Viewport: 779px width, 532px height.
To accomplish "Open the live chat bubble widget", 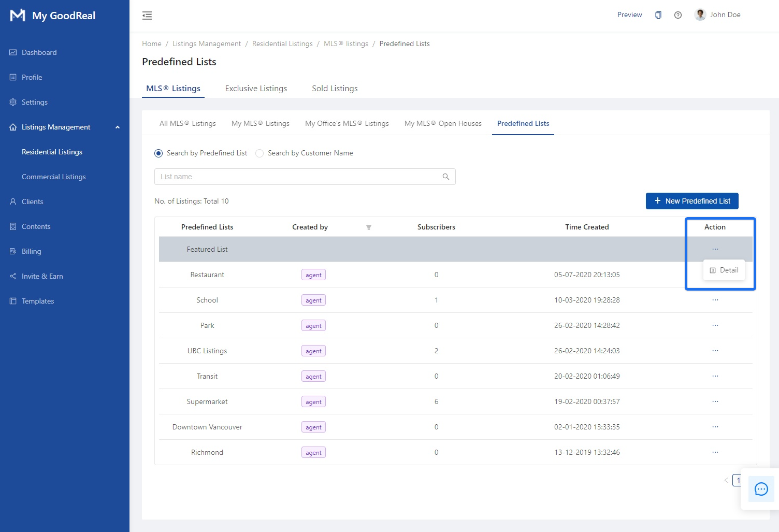I will 761,489.
